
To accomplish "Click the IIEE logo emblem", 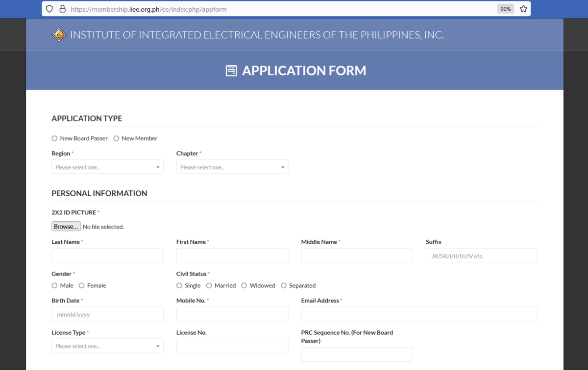I will [59, 35].
